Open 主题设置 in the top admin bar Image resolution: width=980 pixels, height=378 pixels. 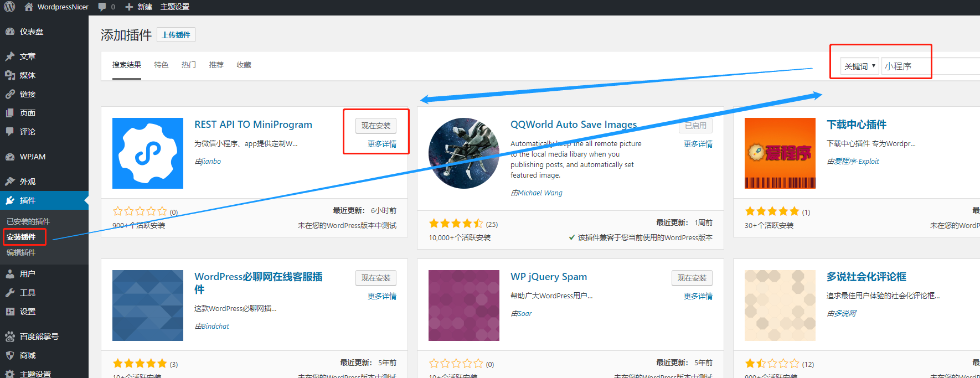click(x=175, y=7)
